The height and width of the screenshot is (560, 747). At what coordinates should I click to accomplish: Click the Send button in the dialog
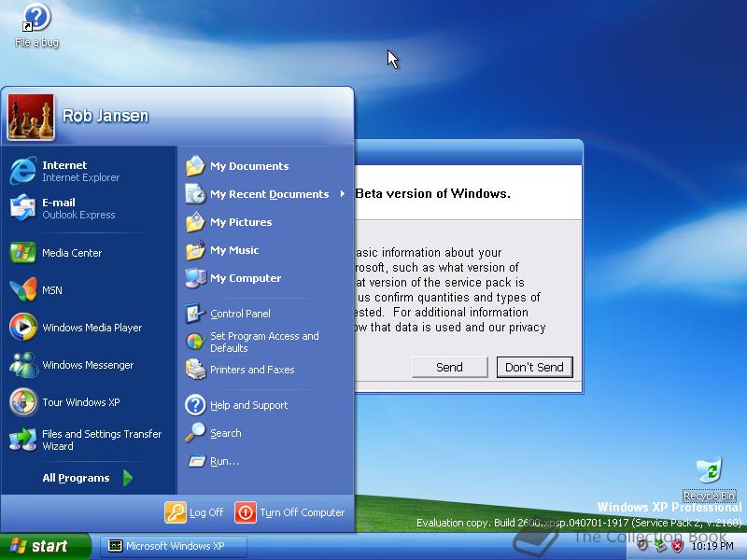point(450,367)
